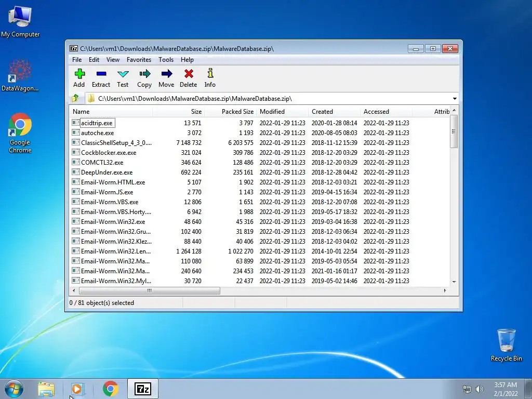The image size is (532, 399).
Task: Open the File menu
Action: 77,60
